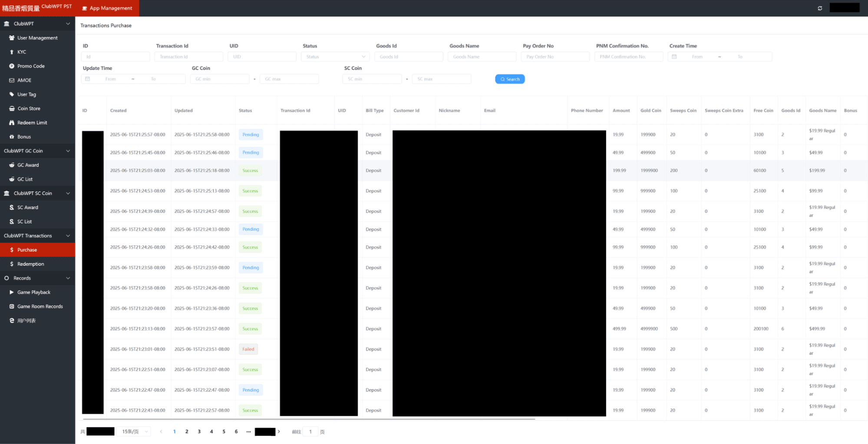This screenshot has height=444, width=868.
Task: Click the KYC sidebar icon
Action: point(12,52)
